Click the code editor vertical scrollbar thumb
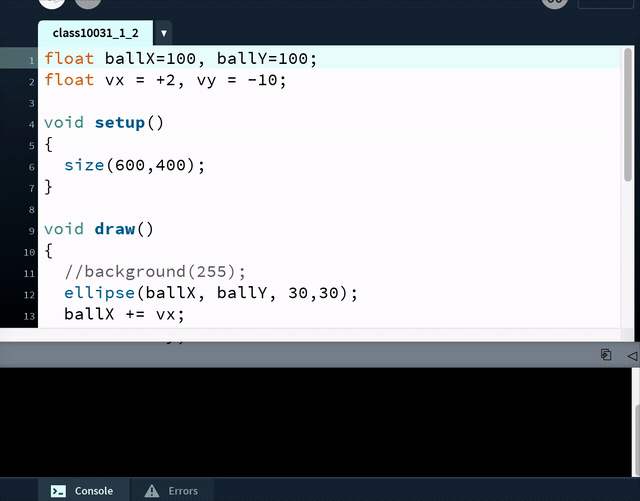Screen dimensions: 640x501 (628, 114)
